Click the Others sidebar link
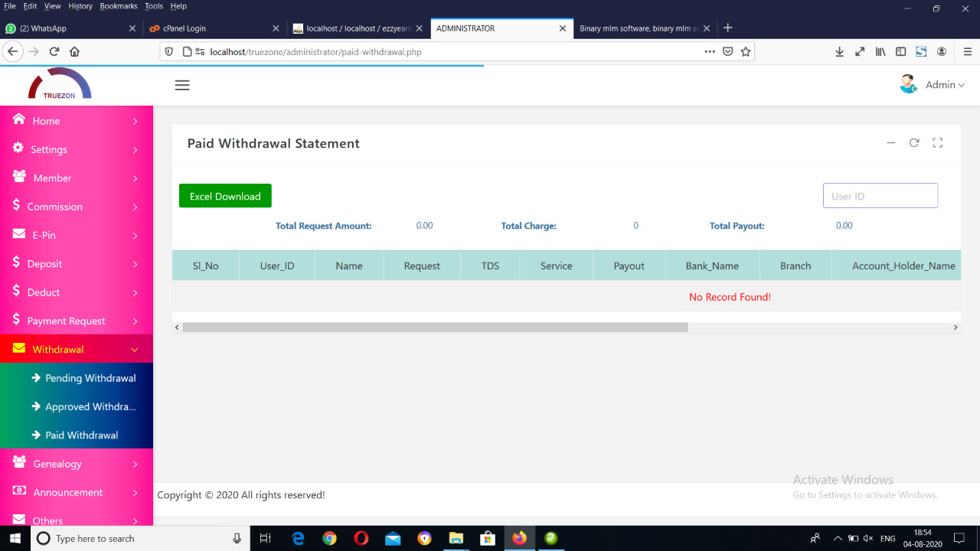 [x=47, y=520]
